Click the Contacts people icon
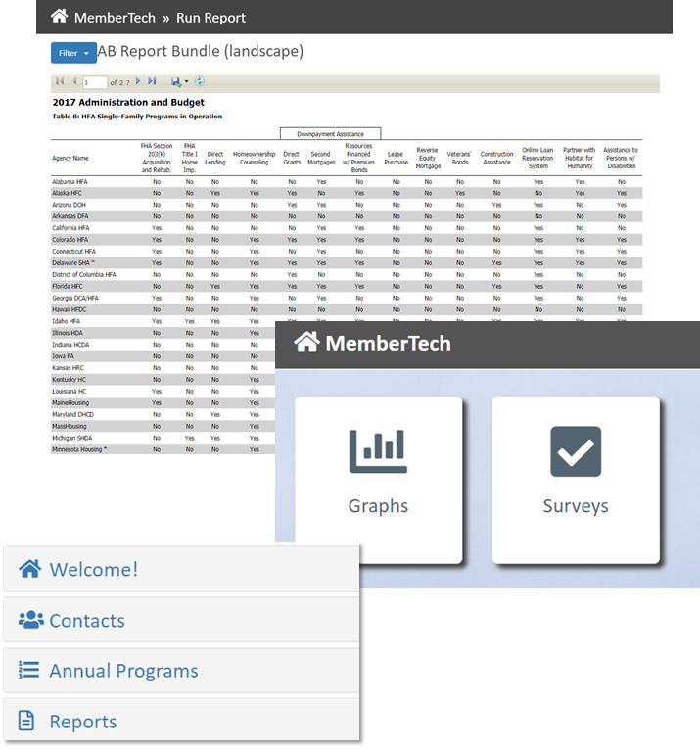 point(31,620)
